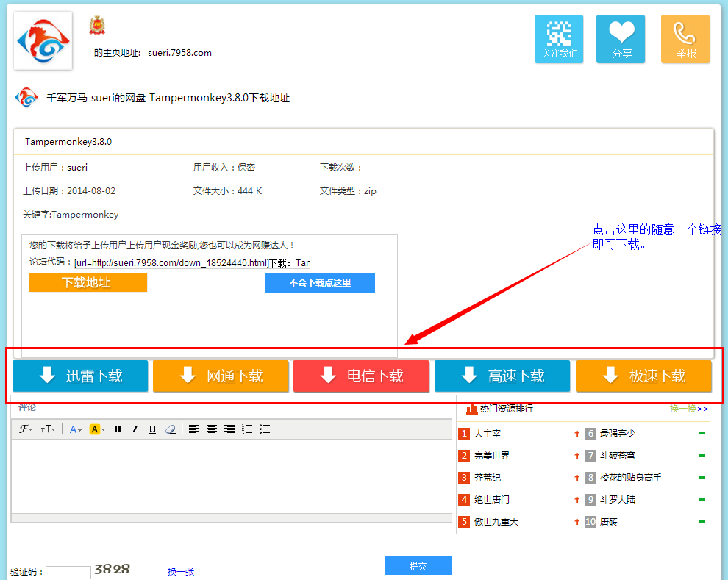Viewport: 728px width, 580px height.
Task: Open the 最强弃少 ranking entry
Action: click(618, 434)
